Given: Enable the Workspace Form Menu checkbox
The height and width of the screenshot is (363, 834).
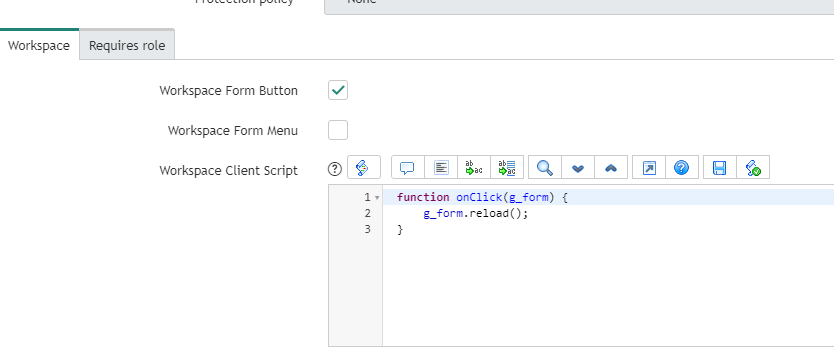Looking at the screenshot, I should coord(338,130).
